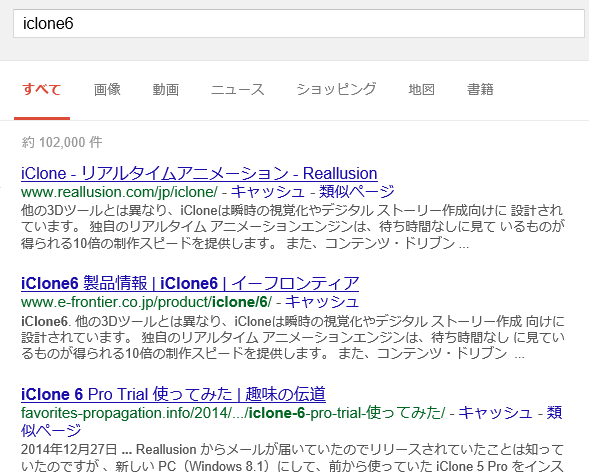Click the www.reallusion.com/jp/iclone/ URL
The image size is (589, 475).
click(x=119, y=192)
